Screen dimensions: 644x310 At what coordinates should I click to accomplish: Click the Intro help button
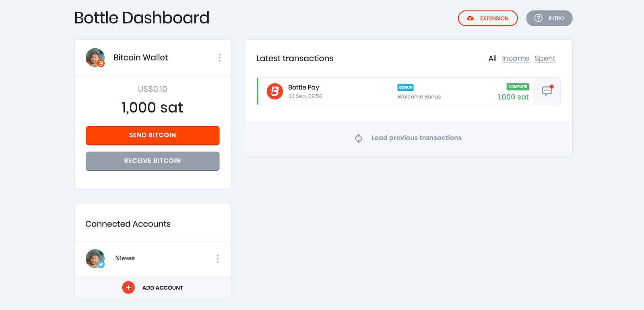pyautogui.click(x=549, y=18)
